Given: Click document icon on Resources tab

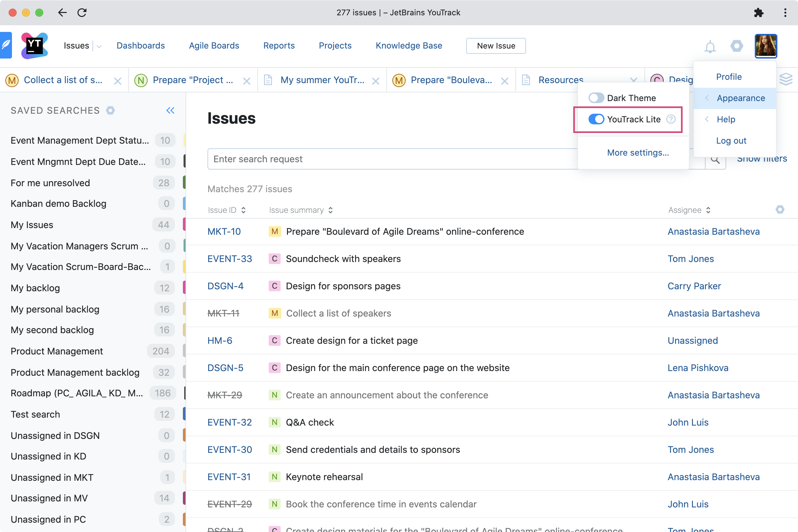Looking at the screenshot, I should 526,80.
